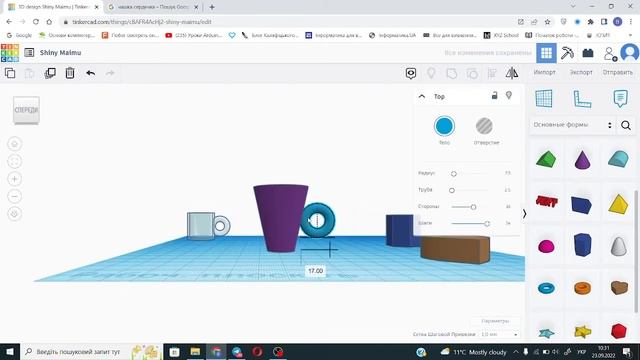Undo the last action
The height and width of the screenshot is (360, 640).
pyautogui.click(x=90, y=73)
